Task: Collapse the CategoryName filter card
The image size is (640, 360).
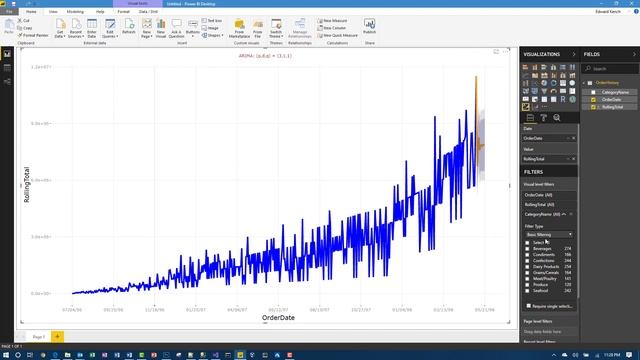Action: click(564, 214)
